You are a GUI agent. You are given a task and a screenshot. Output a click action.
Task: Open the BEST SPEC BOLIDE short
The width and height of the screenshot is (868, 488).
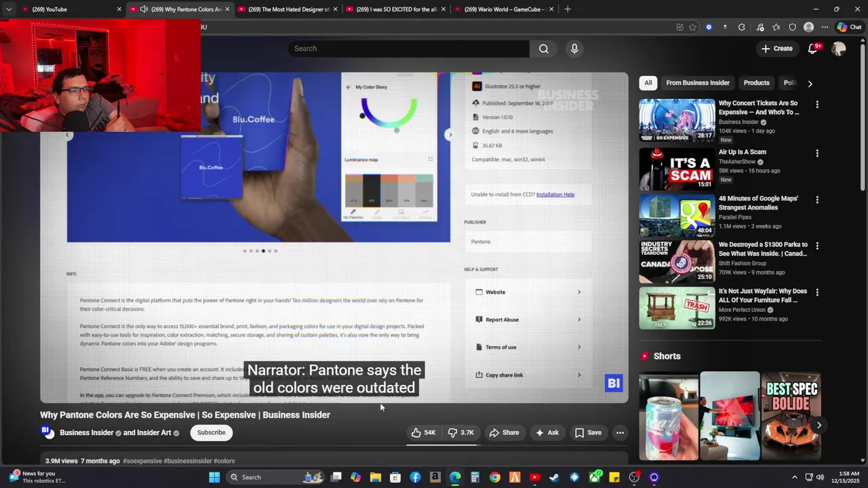click(792, 416)
